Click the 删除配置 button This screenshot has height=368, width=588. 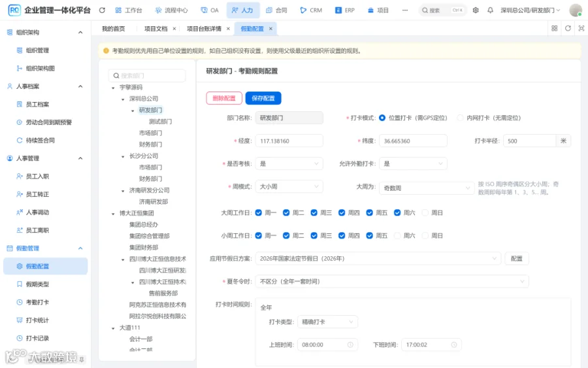(x=224, y=98)
